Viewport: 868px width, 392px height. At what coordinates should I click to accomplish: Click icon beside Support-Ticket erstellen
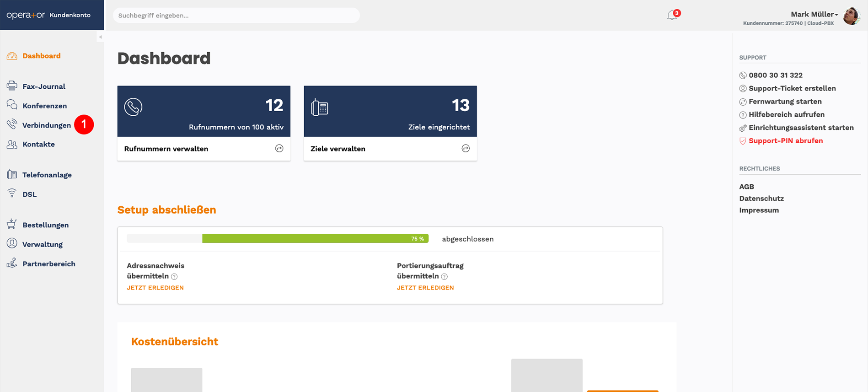743,89
